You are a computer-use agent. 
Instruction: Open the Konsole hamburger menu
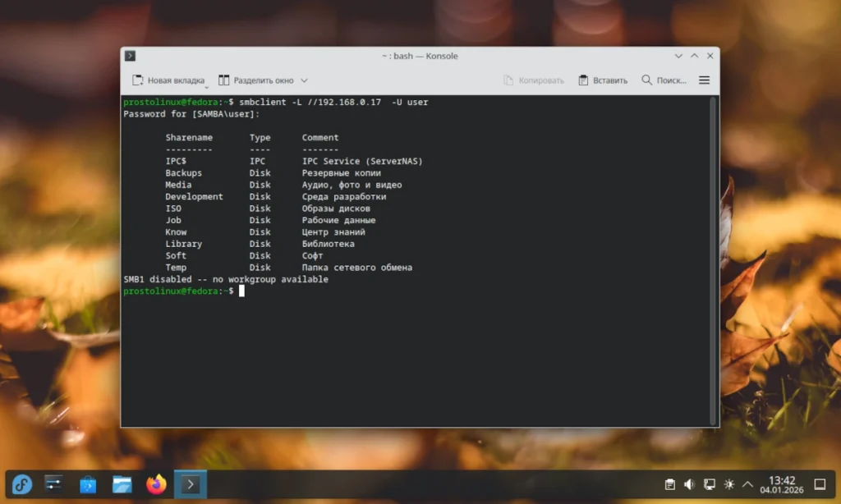tap(704, 80)
